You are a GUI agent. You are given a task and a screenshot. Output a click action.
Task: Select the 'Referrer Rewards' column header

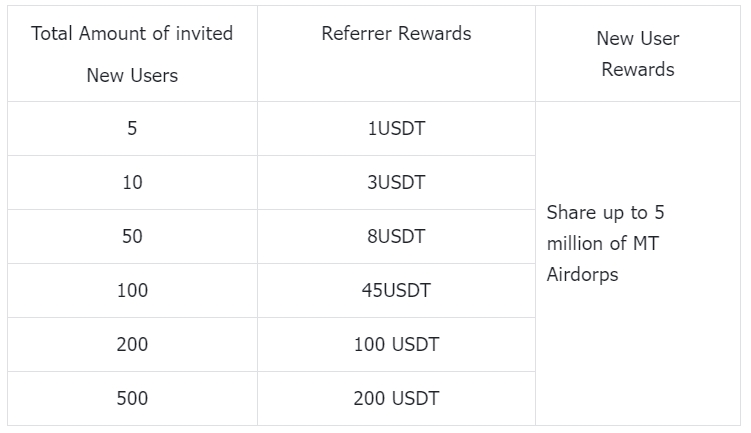(x=396, y=34)
